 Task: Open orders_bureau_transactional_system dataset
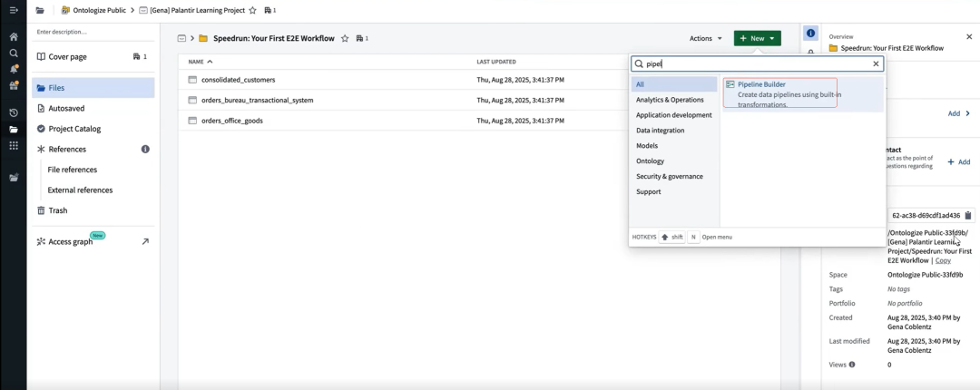(258, 100)
